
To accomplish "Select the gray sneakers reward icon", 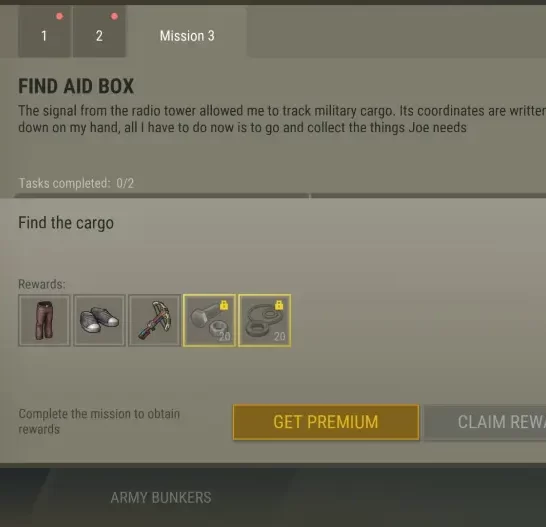I will (99, 320).
